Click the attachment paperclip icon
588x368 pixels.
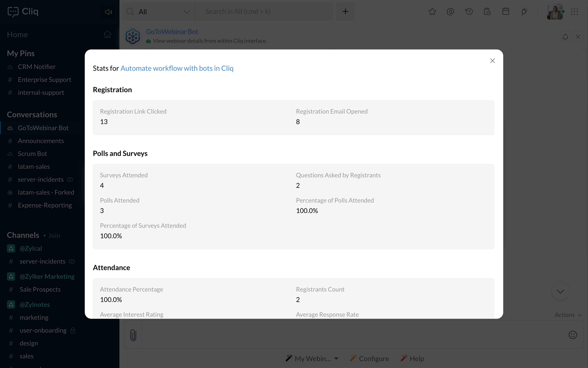pyautogui.click(x=133, y=335)
